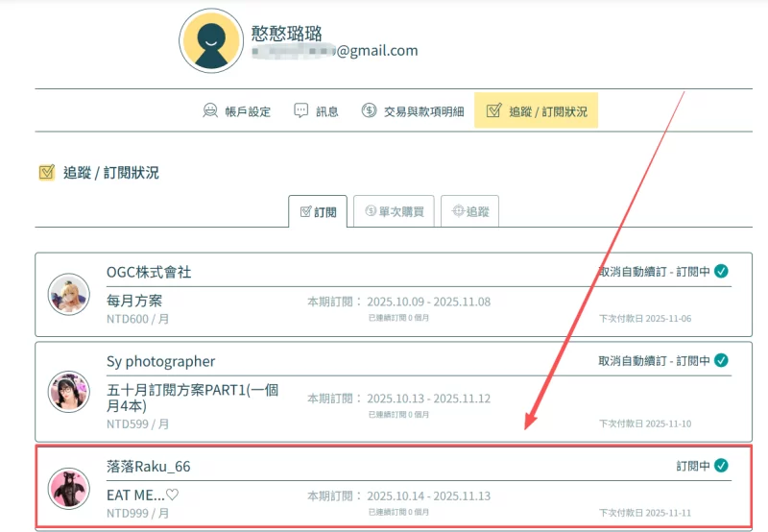Select the 追蹤 / 訂閱狀況 menu item

click(536, 111)
